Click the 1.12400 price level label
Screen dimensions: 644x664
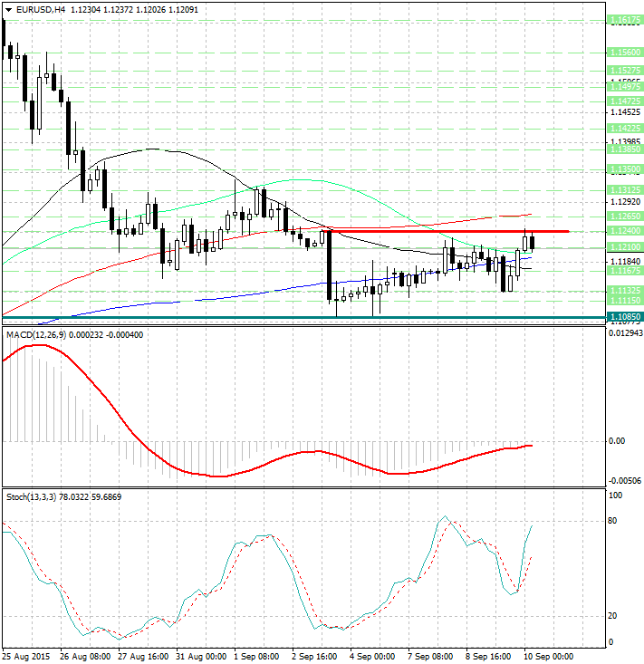[625, 231]
